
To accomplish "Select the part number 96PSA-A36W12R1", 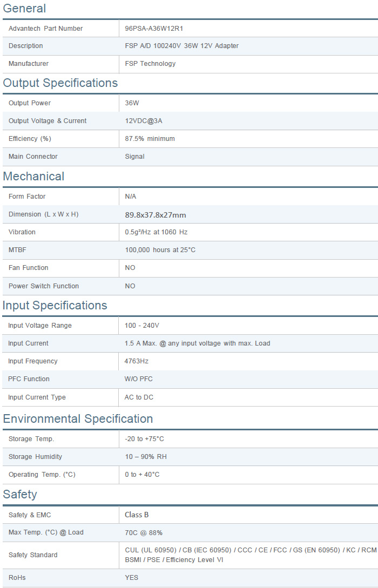I will (x=158, y=29).
